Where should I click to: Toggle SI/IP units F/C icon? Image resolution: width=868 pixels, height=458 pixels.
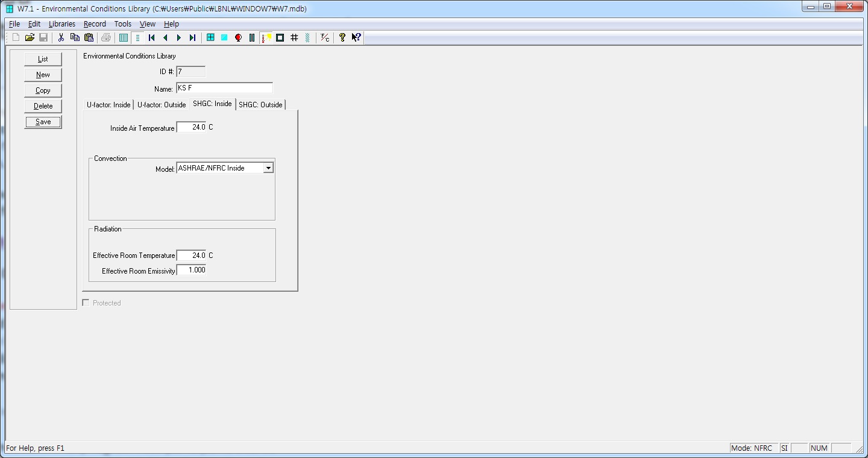[x=325, y=37]
